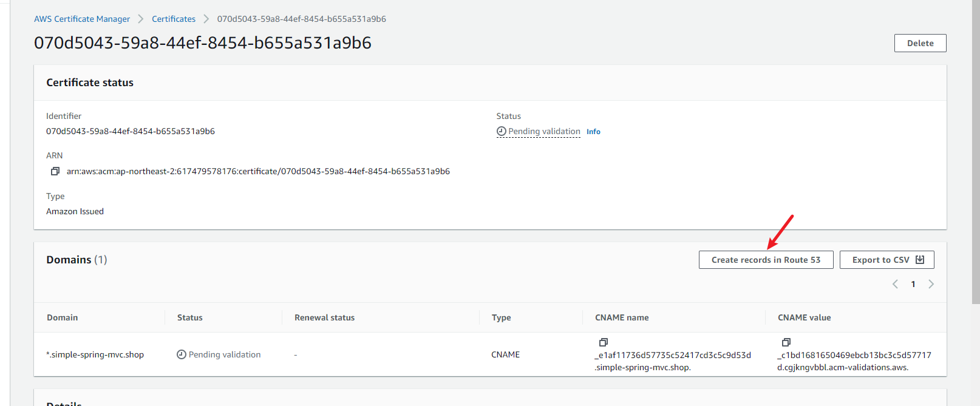Click the _e1af11736d CNAME name text

(673, 361)
